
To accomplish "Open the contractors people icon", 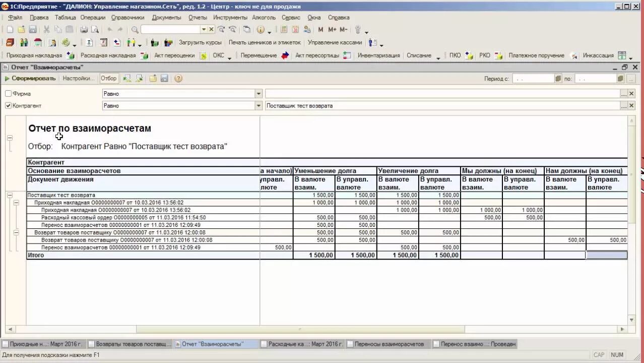I will point(24,42).
